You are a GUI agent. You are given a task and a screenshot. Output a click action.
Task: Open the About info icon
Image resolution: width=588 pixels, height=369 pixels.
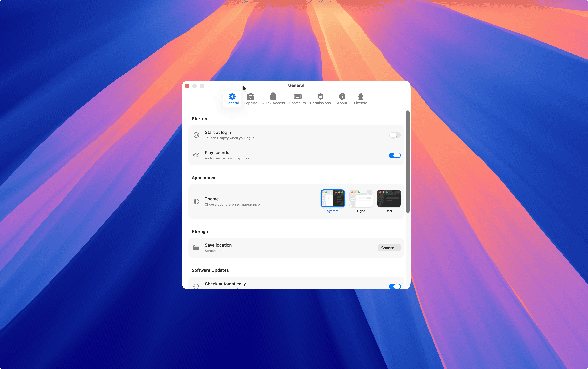pyautogui.click(x=342, y=97)
